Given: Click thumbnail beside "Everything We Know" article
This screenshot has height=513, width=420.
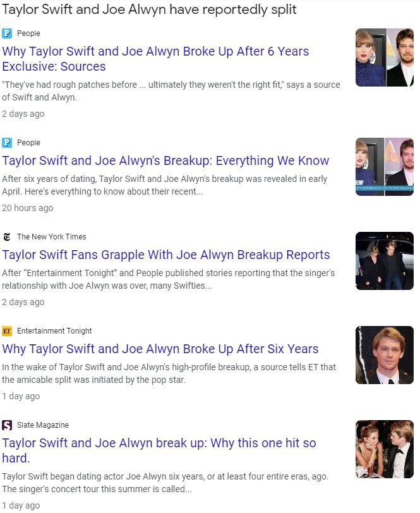Looking at the screenshot, I should point(384,167).
